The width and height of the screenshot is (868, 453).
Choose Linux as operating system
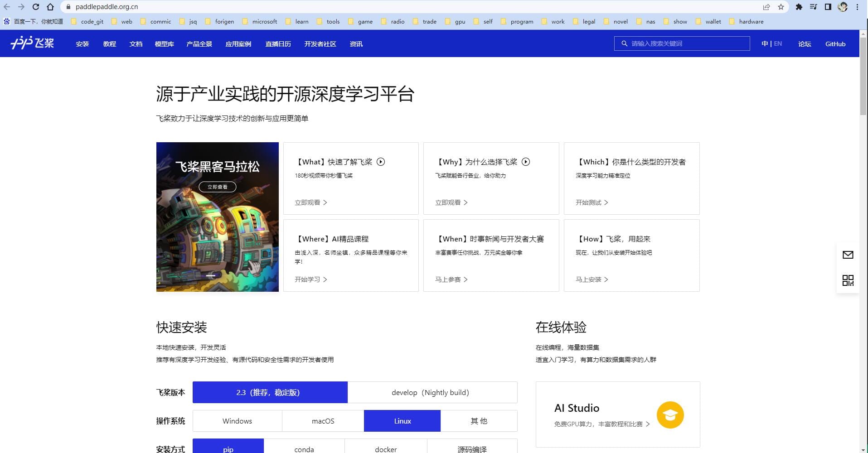pyautogui.click(x=402, y=421)
